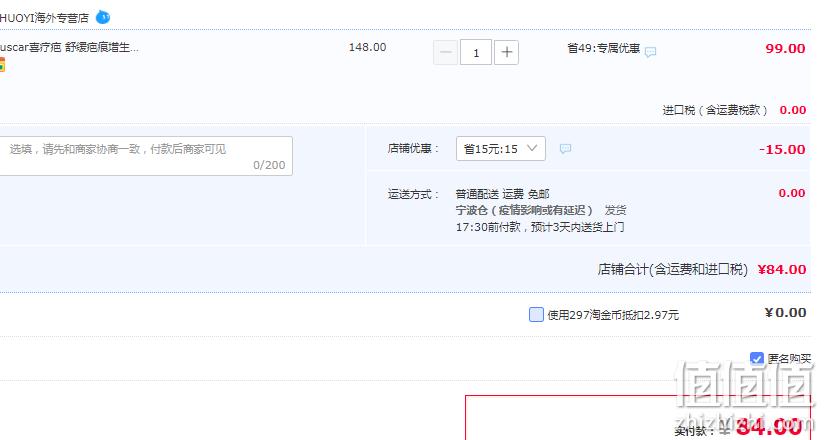
Task: Click the 普通配送 运费 免邮 shipping text
Action: coord(502,194)
